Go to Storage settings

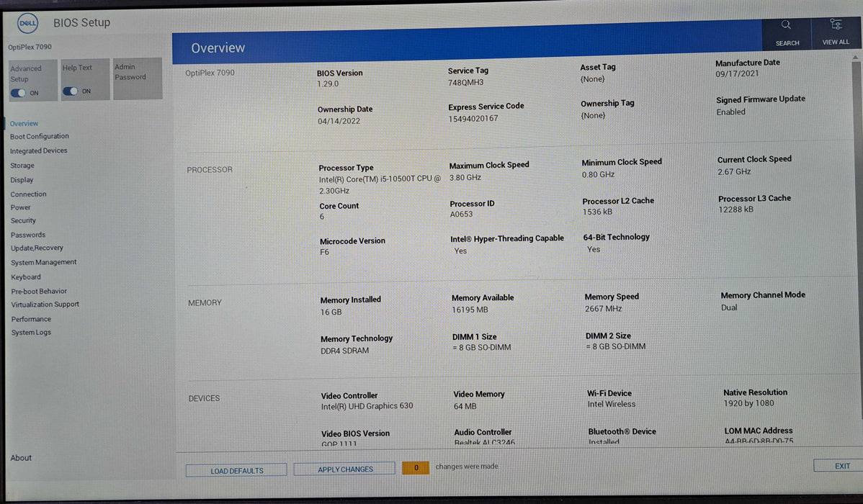point(22,166)
